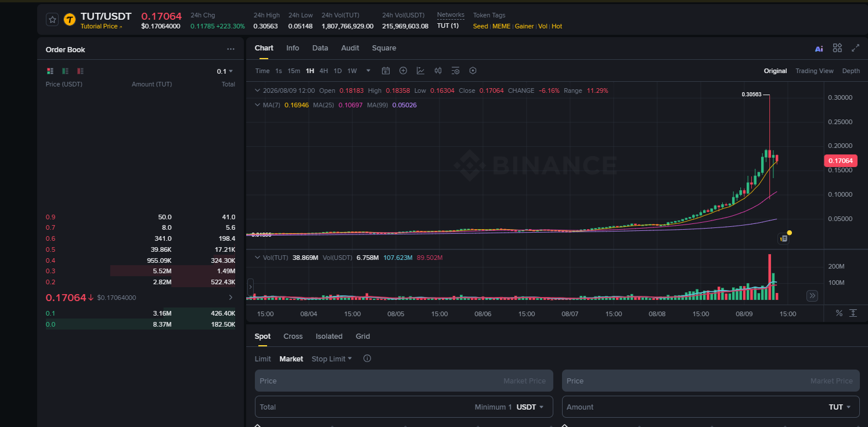Click the news marker icon on chart
Image resolution: width=868 pixels, height=427 pixels.
coord(783,238)
